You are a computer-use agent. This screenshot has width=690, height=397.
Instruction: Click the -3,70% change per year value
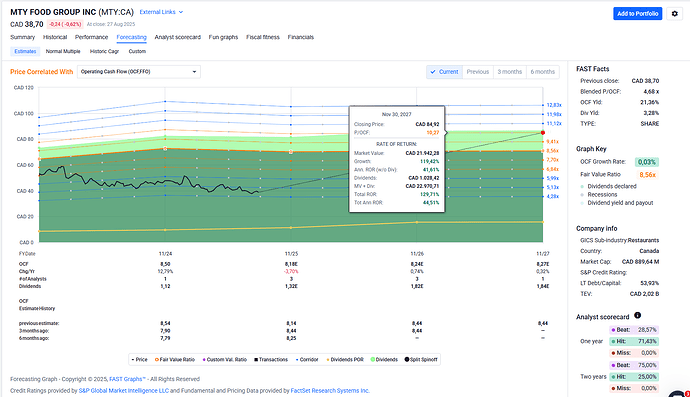[x=291, y=272]
